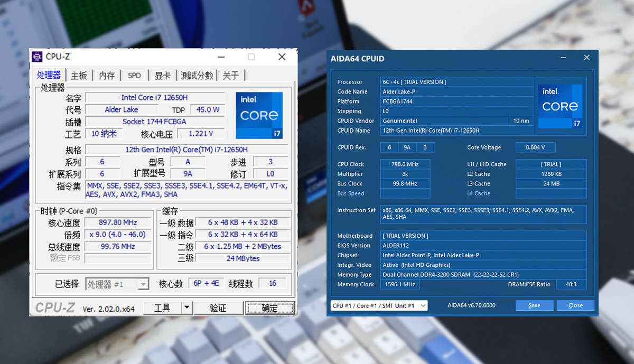
Task: Click the L3 Cache 24 MB value
Action: click(x=551, y=183)
